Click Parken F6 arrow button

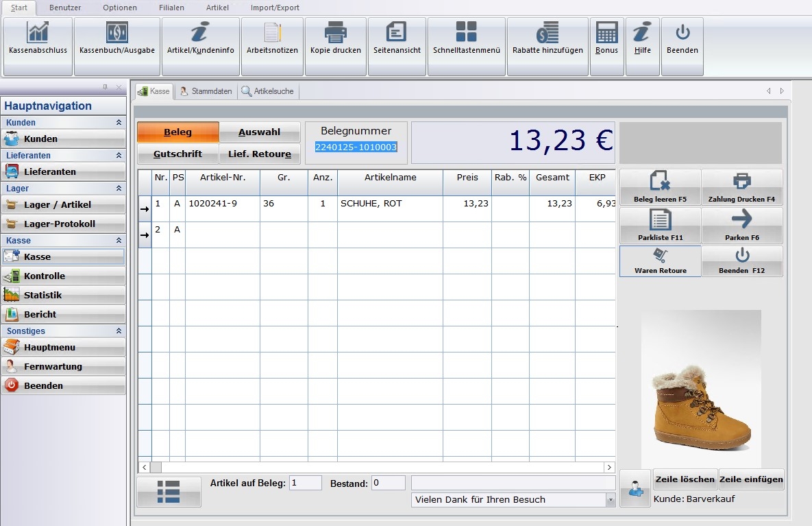[741, 226]
